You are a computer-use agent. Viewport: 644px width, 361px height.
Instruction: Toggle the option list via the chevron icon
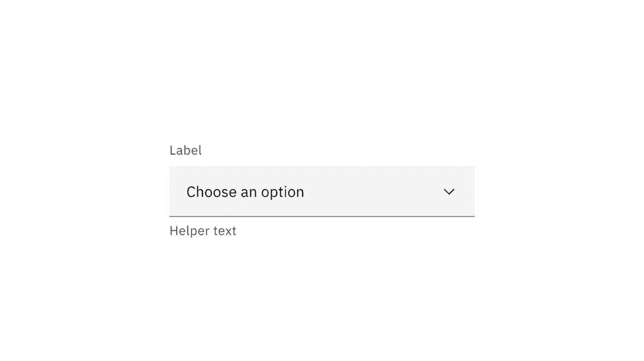coord(449,192)
